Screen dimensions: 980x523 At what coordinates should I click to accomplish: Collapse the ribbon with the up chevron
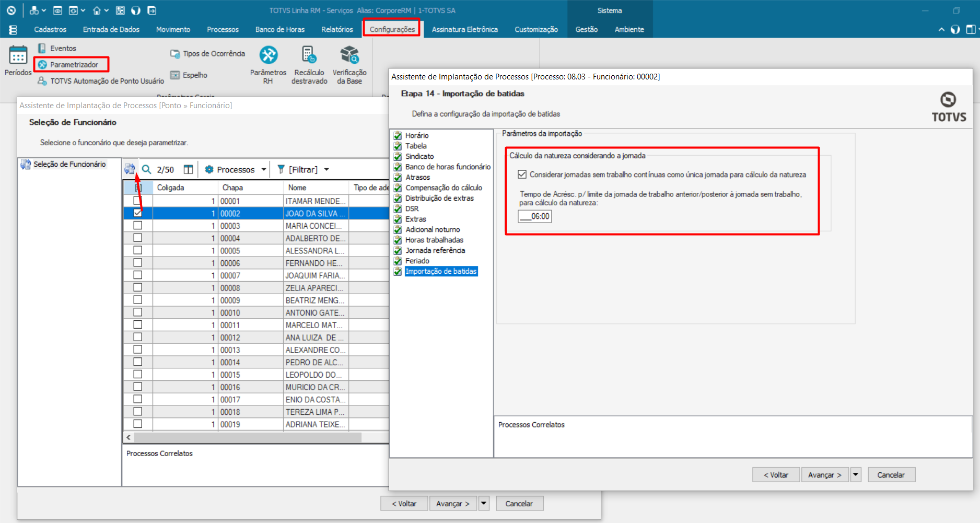pyautogui.click(x=941, y=30)
